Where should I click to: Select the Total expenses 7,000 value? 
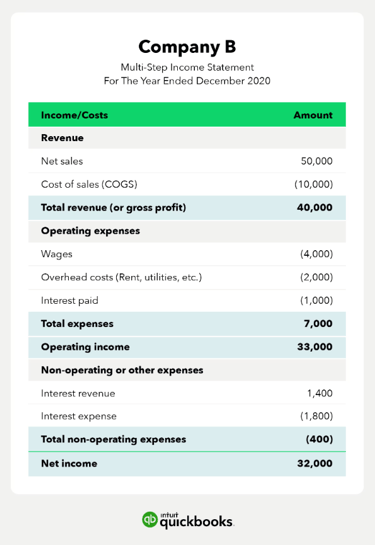[318, 324]
